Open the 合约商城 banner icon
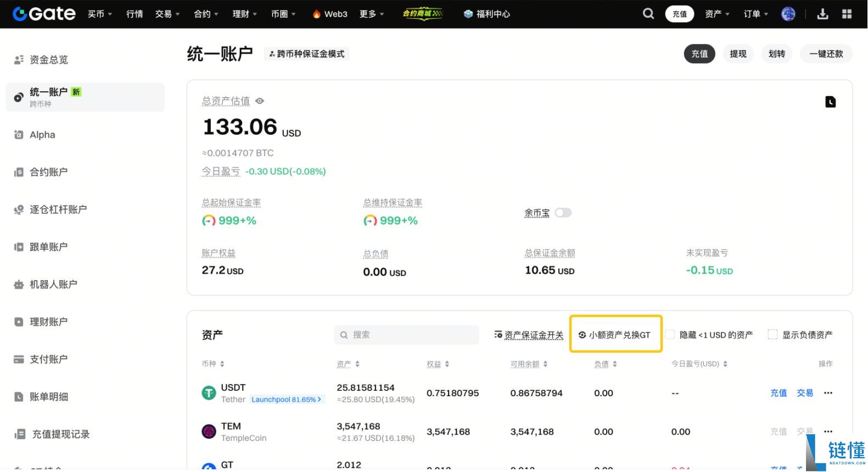Screen dimensions: 868x472 point(423,14)
